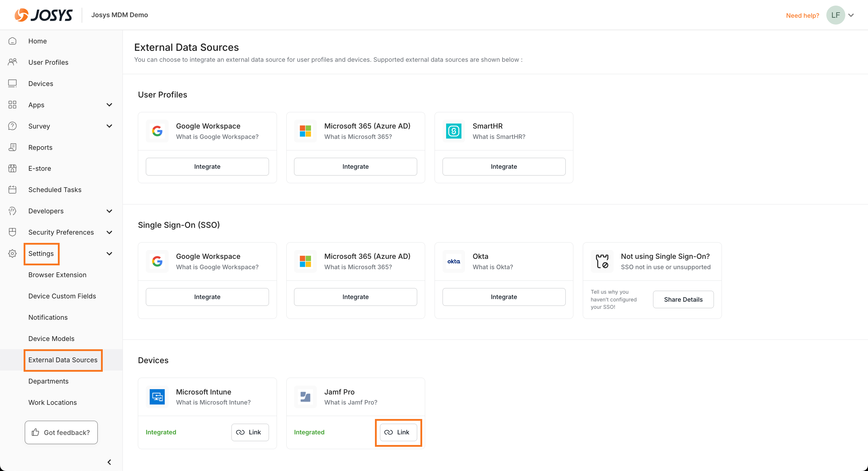Open Device Custom Fields settings page
The height and width of the screenshot is (471, 868).
[x=62, y=296]
